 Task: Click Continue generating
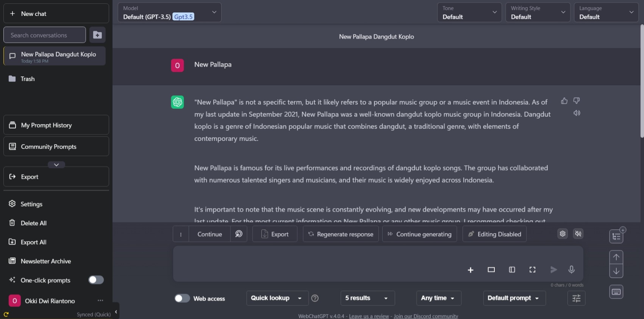point(420,234)
